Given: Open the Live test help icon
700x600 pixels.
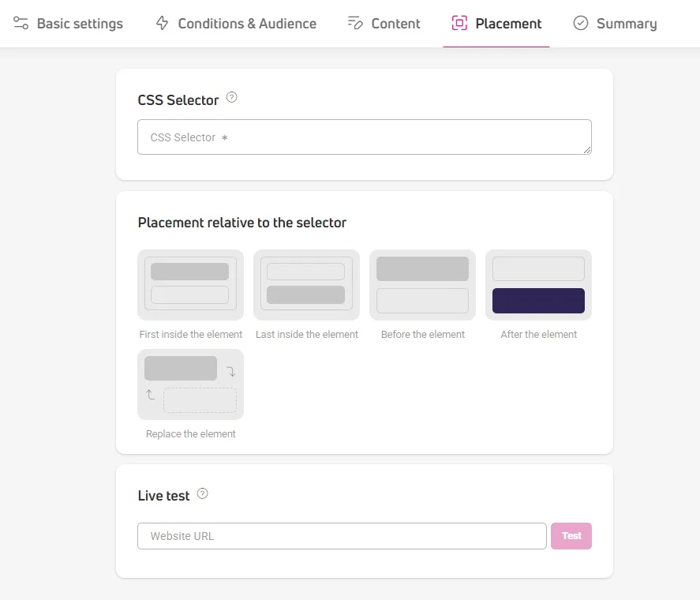Looking at the screenshot, I should pyautogui.click(x=203, y=493).
